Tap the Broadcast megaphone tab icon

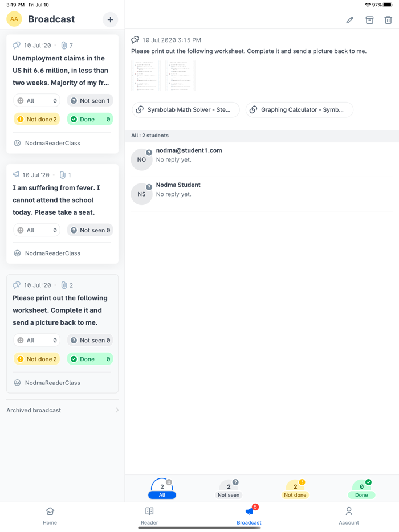click(x=249, y=512)
